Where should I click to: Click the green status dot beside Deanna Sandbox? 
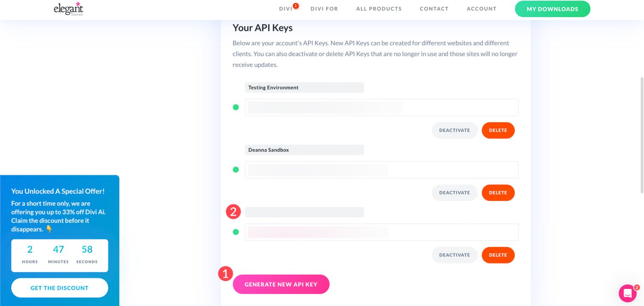[236, 170]
